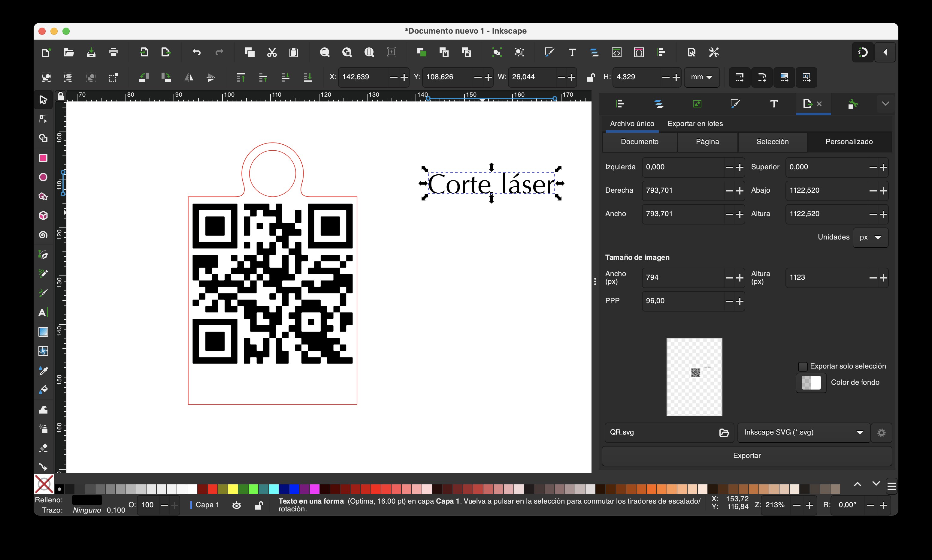This screenshot has height=560, width=932.
Task: Click the Color de fondo swatch
Action: 811,383
